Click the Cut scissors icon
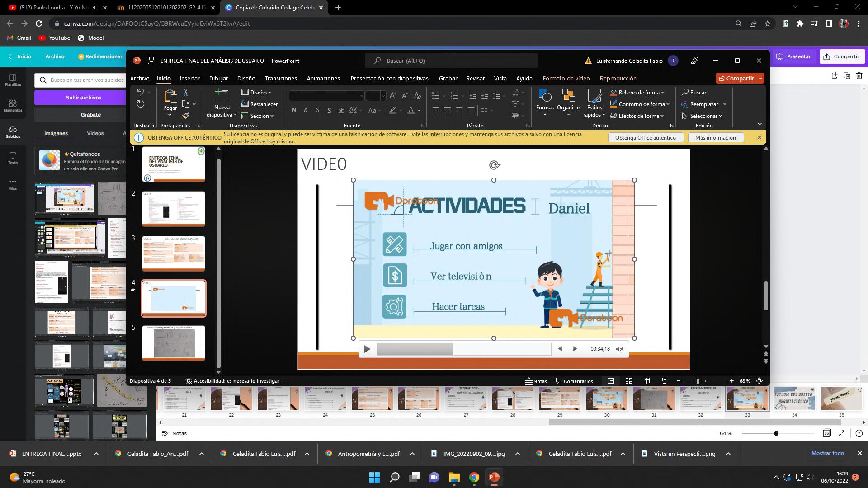The height and width of the screenshot is (488, 868). 185,92
